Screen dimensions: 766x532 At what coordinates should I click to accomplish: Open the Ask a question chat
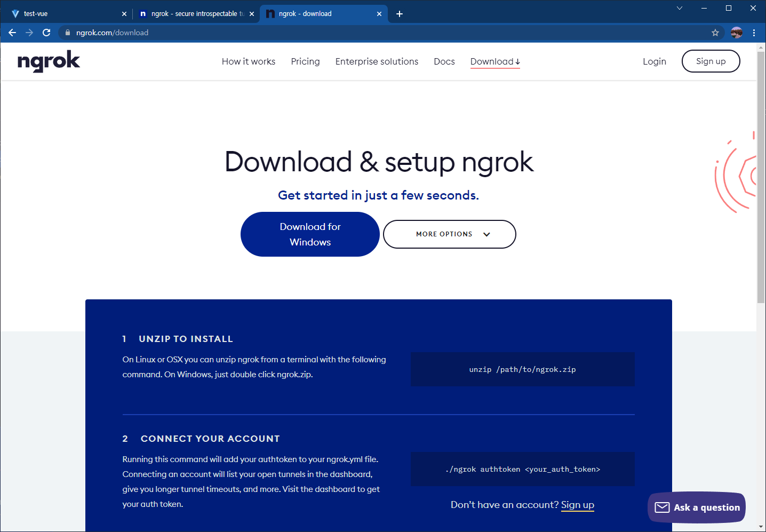[x=697, y=507]
